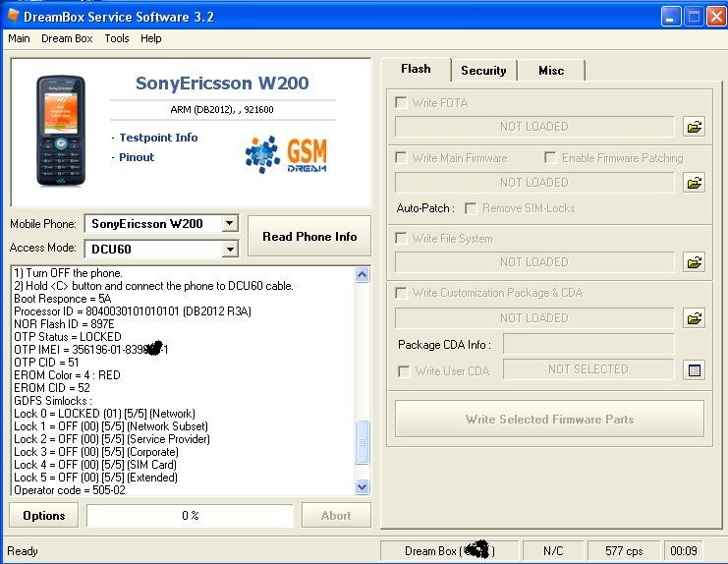Click the log scrollbar thumb
728x564 pixels.
point(363,442)
